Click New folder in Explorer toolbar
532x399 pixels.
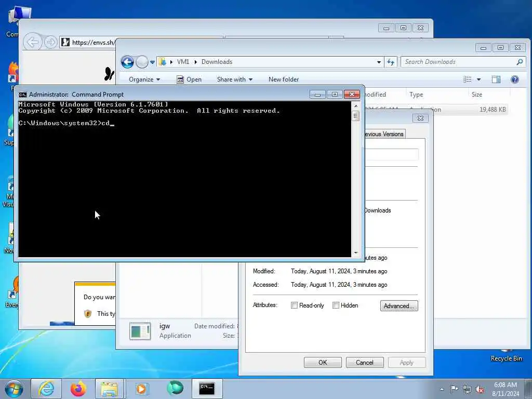284,79
